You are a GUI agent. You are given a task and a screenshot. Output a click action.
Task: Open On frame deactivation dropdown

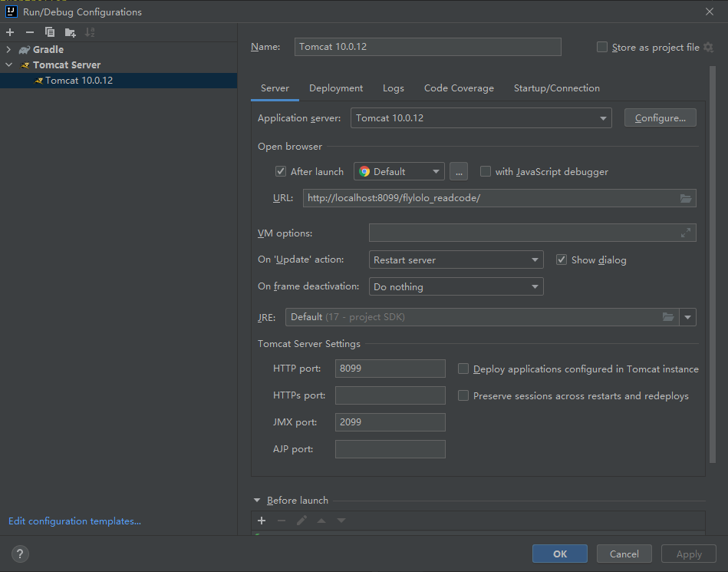click(x=456, y=286)
